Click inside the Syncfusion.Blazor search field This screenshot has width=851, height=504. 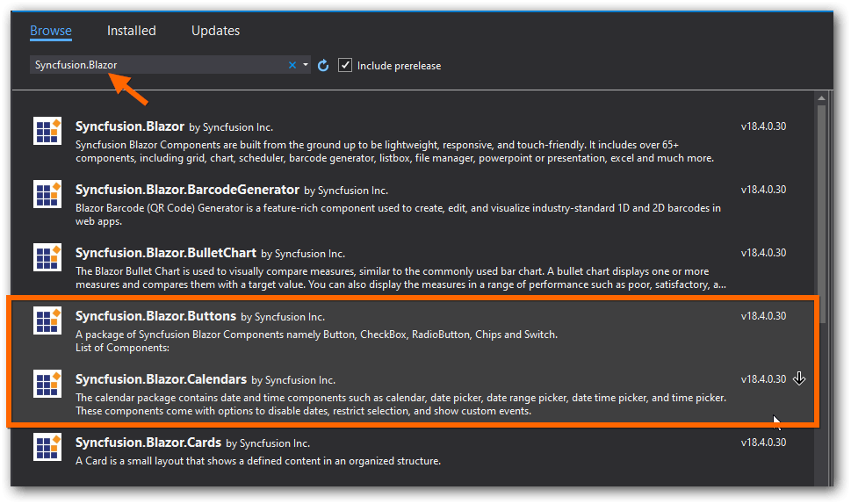coord(158,65)
